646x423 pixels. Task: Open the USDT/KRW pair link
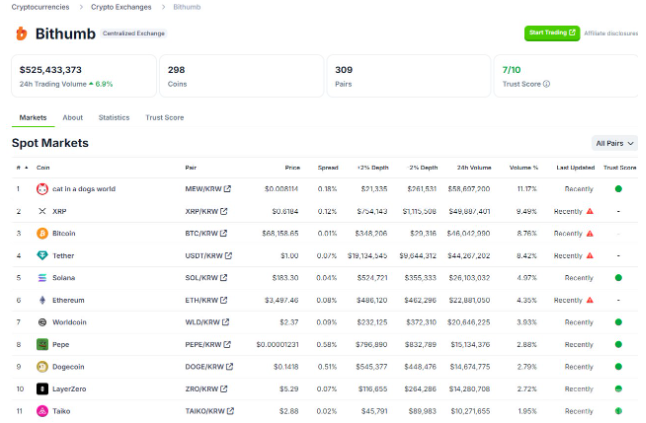pos(208,256)
